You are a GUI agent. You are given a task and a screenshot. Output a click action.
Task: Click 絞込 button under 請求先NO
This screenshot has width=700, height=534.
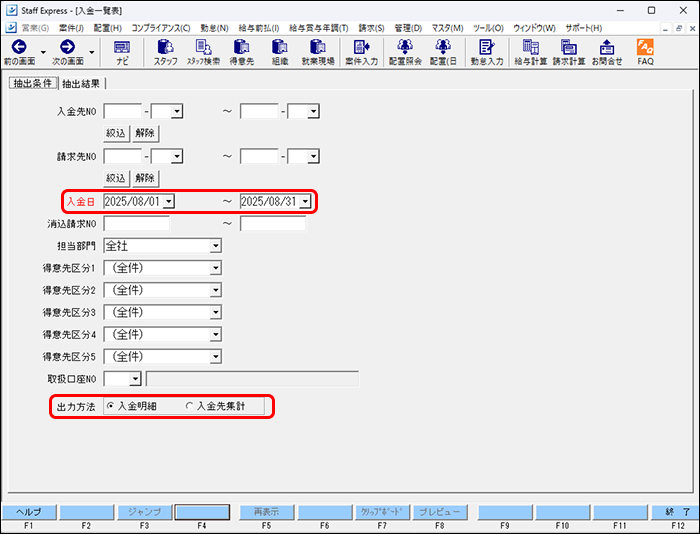pos(116,178)
